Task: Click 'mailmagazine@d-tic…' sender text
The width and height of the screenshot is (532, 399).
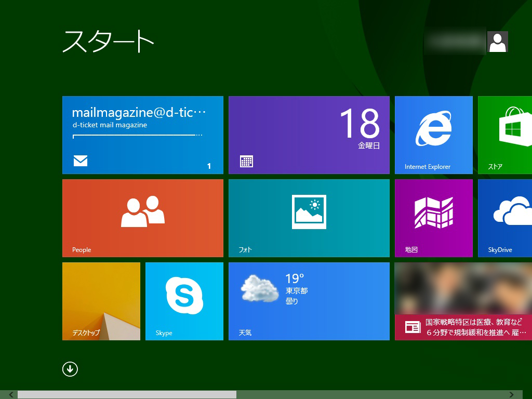Action: pos(139,113)
